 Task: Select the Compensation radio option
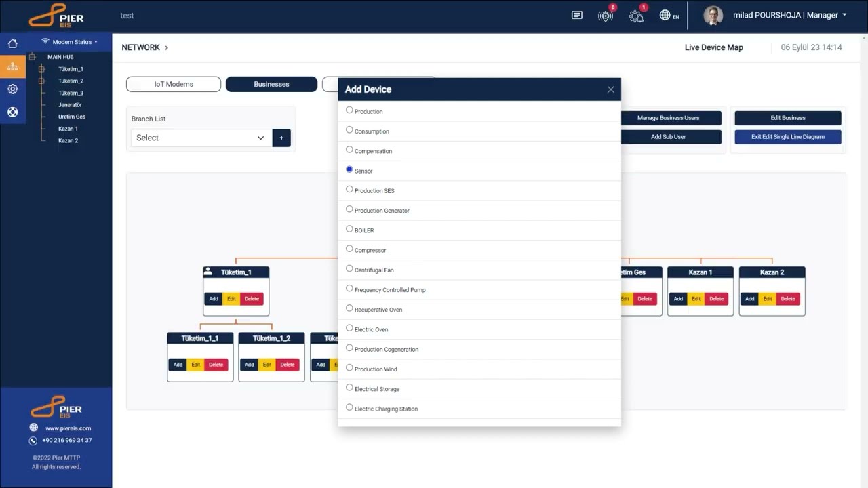[349, 149]
